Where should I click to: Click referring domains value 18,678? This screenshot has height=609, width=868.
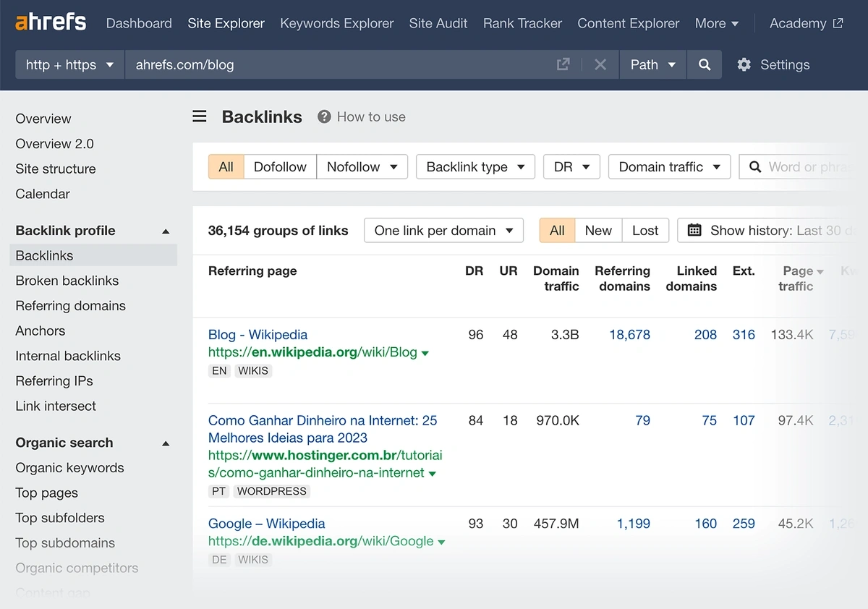[x=629, y=335]
